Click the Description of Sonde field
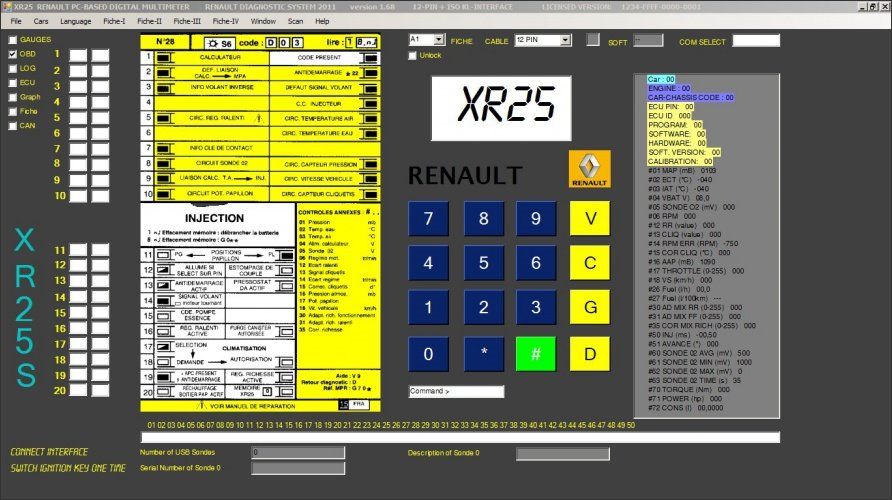This screenshot has height=500, width=892. [x=563, y=453]
